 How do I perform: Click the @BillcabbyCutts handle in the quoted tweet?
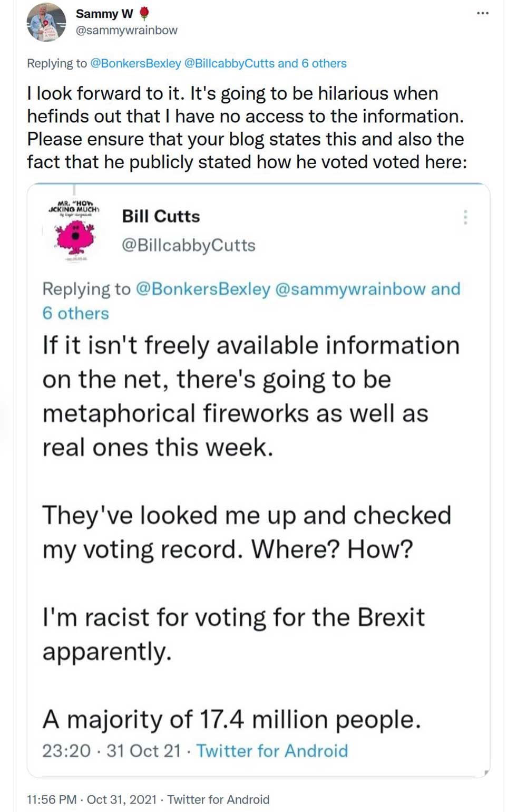pos(188,245)
